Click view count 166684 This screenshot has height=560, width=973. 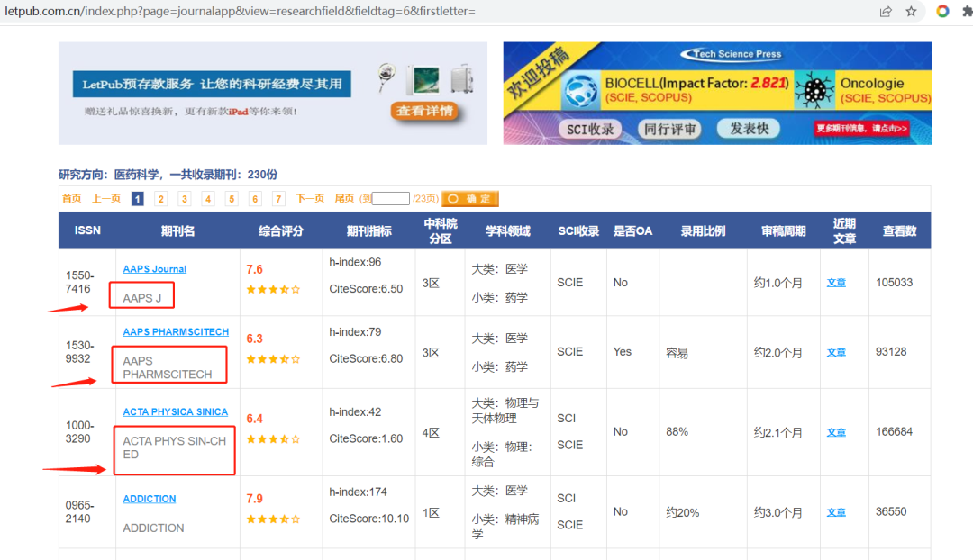click(895, 431)
